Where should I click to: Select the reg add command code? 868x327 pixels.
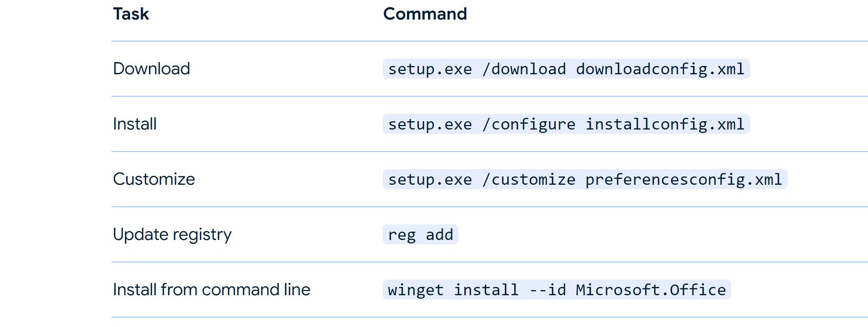pyautogui.click(x=420, y=235)
